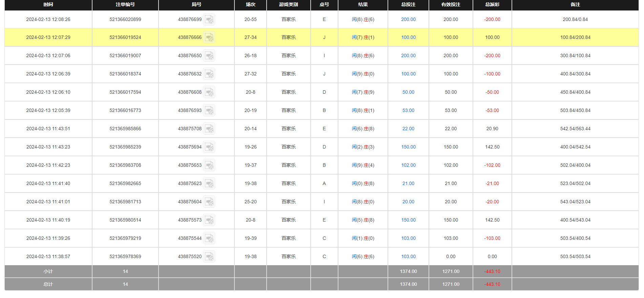Open replay icon next to round 438875694
Viewport: 644px width, 298px height.
(x=209, y=147)
